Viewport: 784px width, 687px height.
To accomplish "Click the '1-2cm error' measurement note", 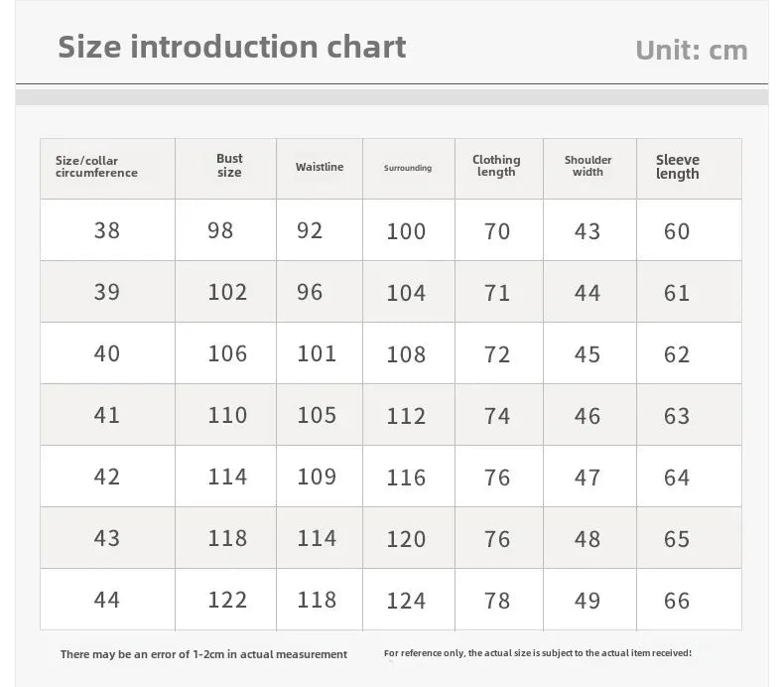I will pyautogui.click(x=203, y=654).
